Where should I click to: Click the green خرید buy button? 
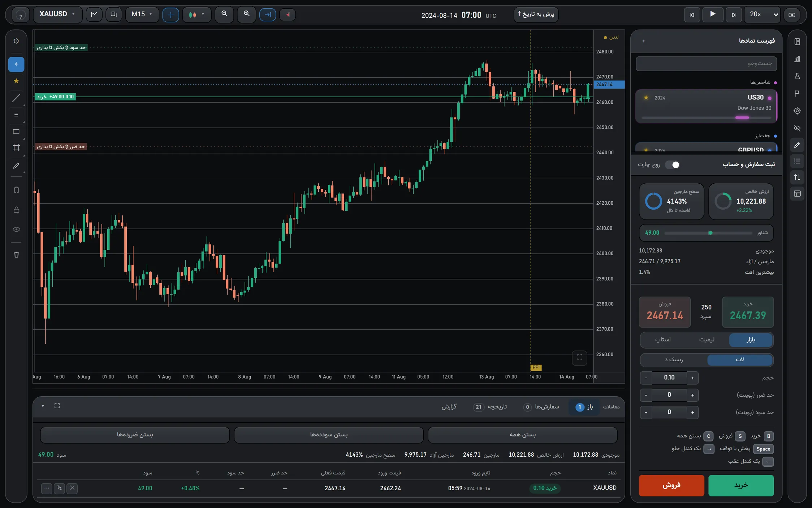pyautogui.click(x=741, y=485)
